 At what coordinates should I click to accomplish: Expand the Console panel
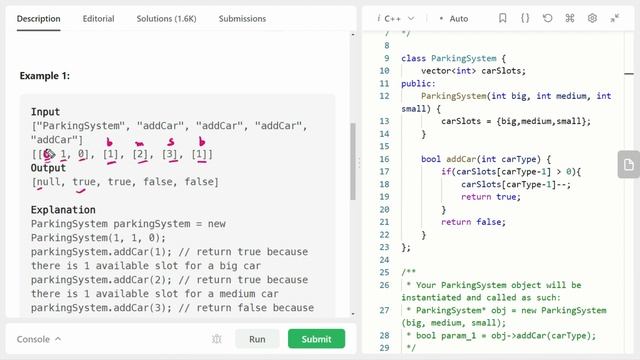pos(39,339)
